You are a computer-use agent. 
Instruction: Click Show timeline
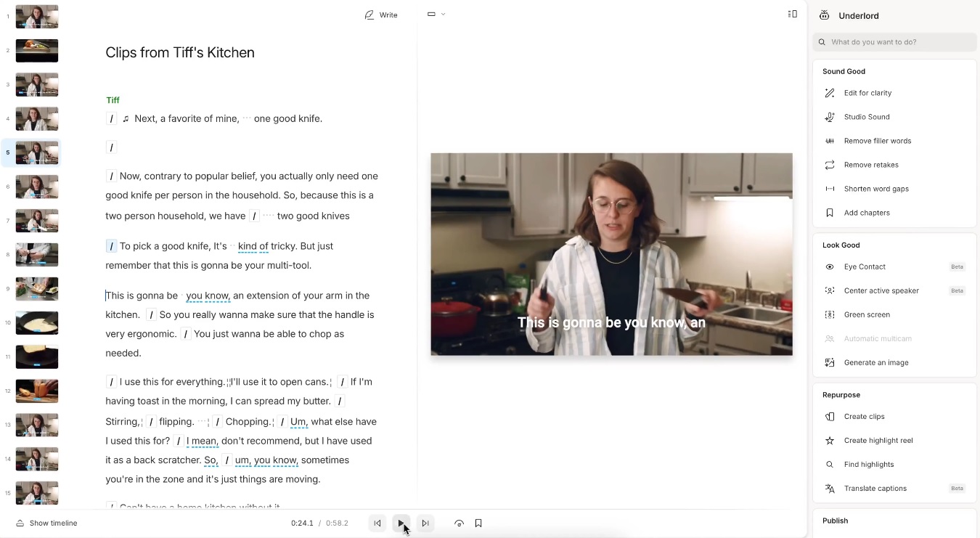point(46,523)
